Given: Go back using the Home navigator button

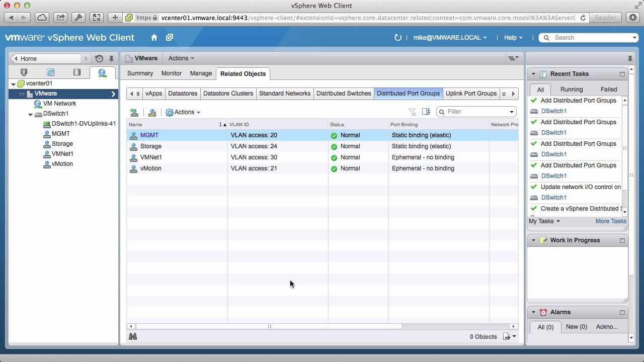Looking at the screenshot, I should tap(46, 59).
